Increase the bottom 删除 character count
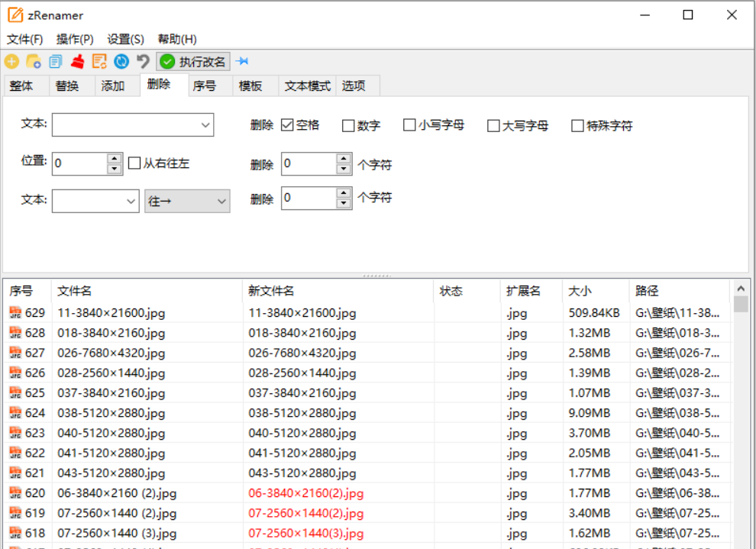This screenshot has height=549, width=756. coord(344,193)
